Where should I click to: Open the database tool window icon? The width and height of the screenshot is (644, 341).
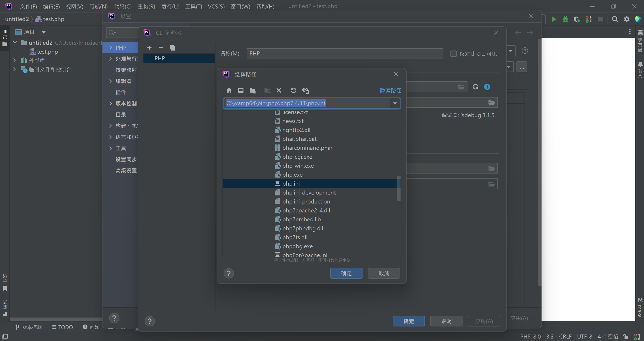click(640, 33)
